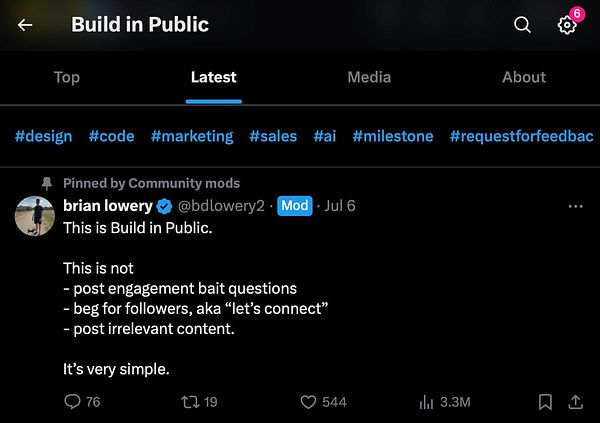Open the About tab
Viewport: 600px width, 423px height.
pos(524,77)
